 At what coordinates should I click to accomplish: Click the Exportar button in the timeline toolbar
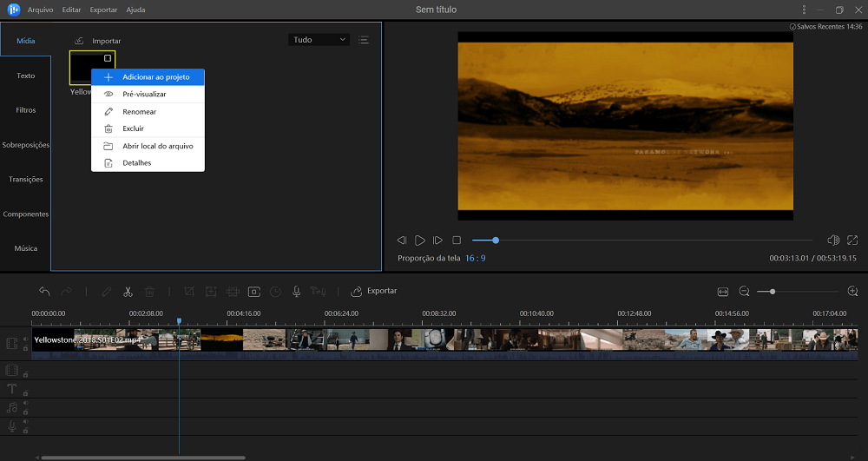tap(374, 291)
